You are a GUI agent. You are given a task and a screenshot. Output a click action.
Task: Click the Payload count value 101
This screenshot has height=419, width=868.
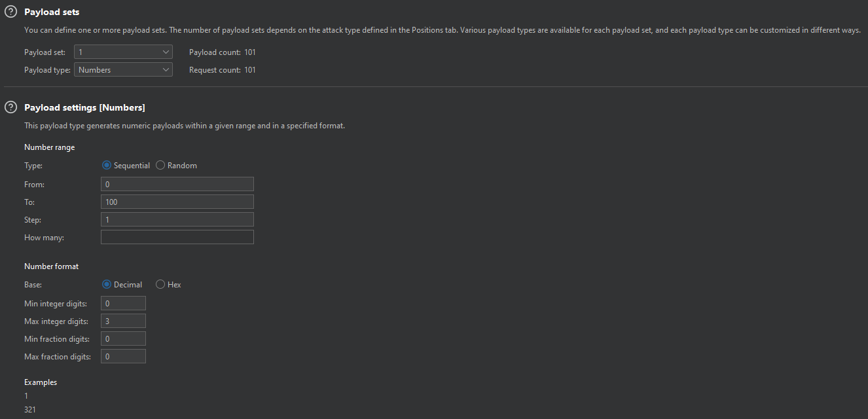coord(249,52)
